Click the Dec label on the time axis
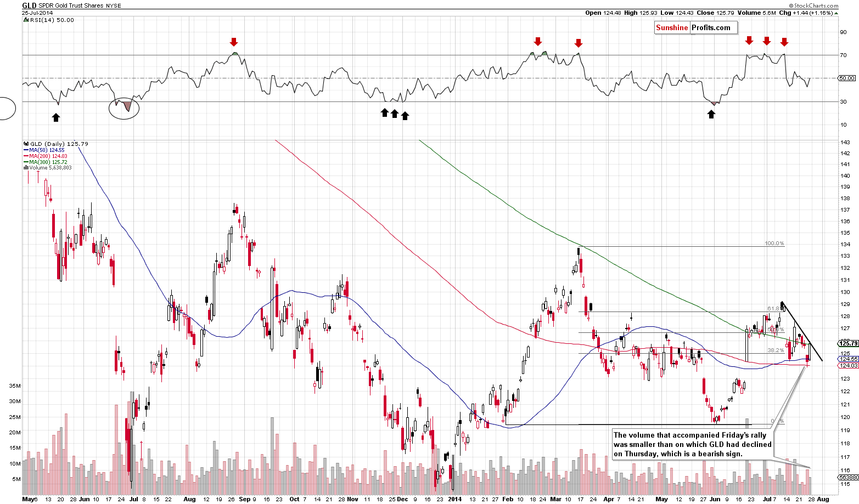The image size is (859, 504). coord(402,499)
